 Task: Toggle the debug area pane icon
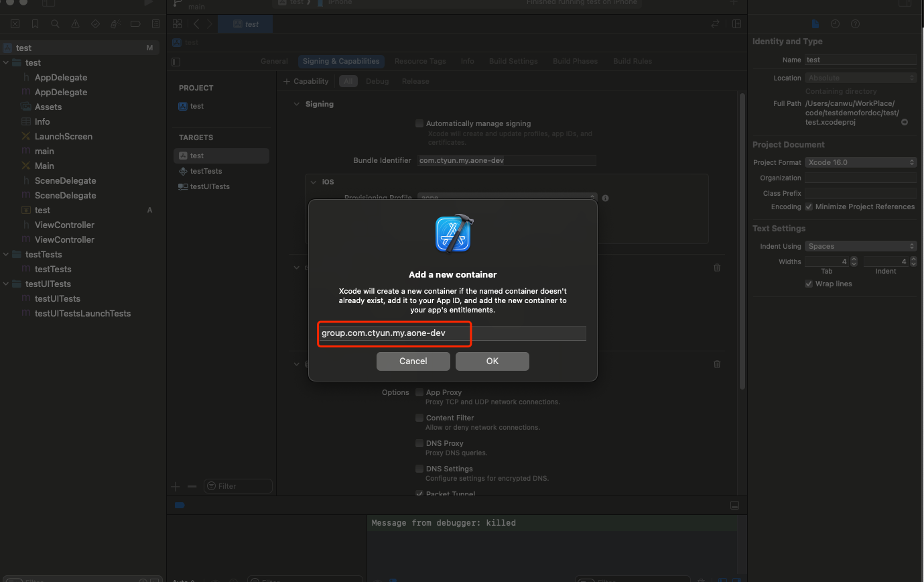[x=734, y=505]
